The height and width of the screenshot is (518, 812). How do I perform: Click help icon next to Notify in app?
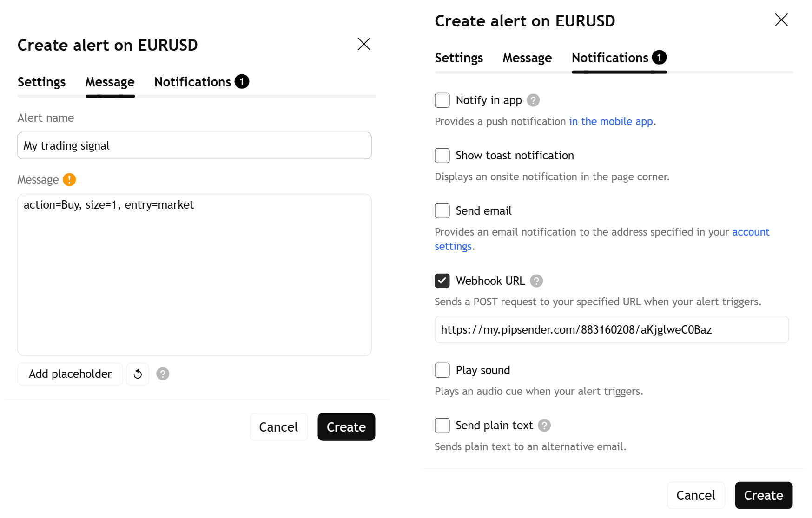[x=533, y=100]
